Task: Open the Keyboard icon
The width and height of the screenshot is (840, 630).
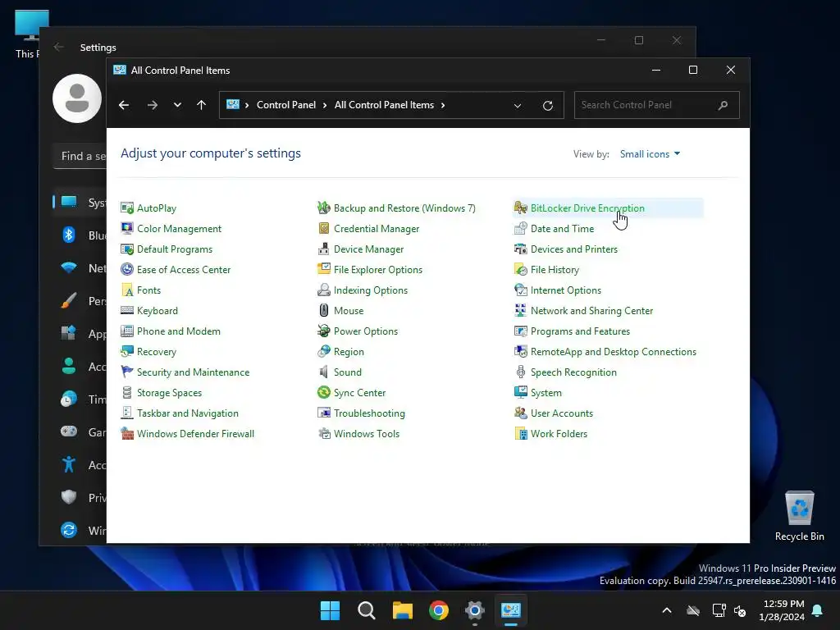Action: (127, 311)
